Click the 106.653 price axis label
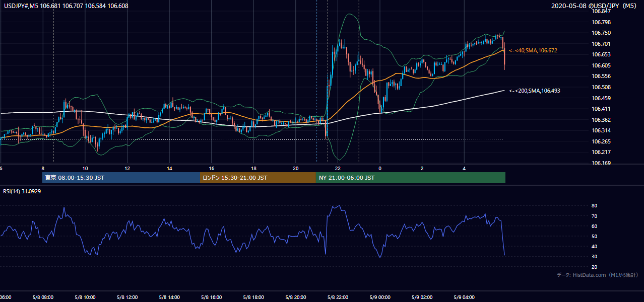 tap(601, 54)
